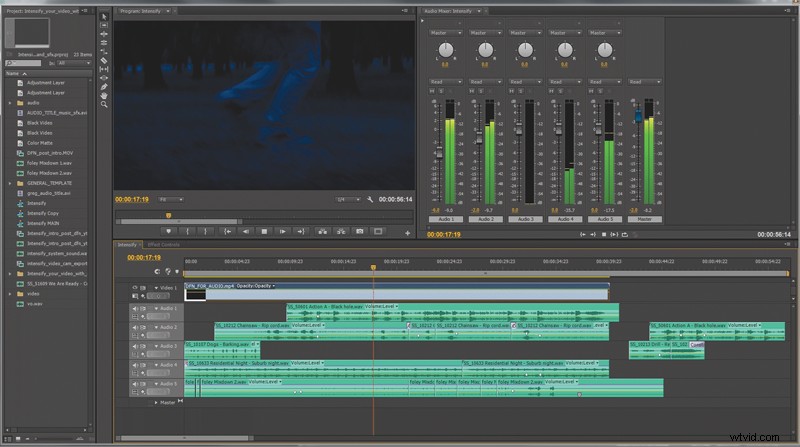Open Program monitor wrench settings
Image resolution: width=800 pixels, height=447 pixels.
(x=370, y=200)
